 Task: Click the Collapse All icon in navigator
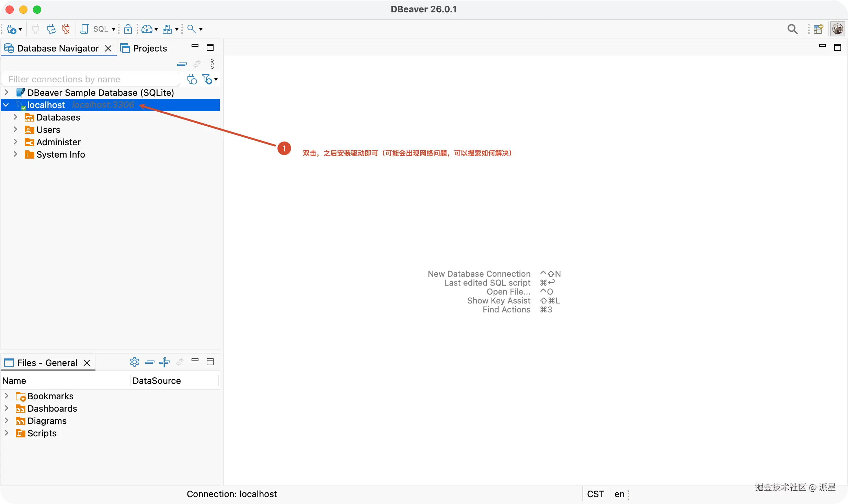pos(182,64)
